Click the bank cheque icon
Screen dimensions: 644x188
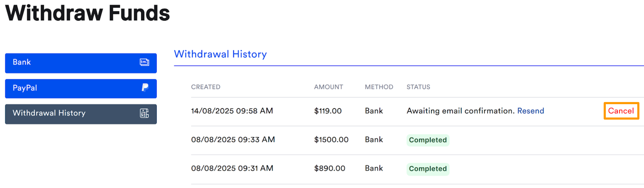pos(144,62)
